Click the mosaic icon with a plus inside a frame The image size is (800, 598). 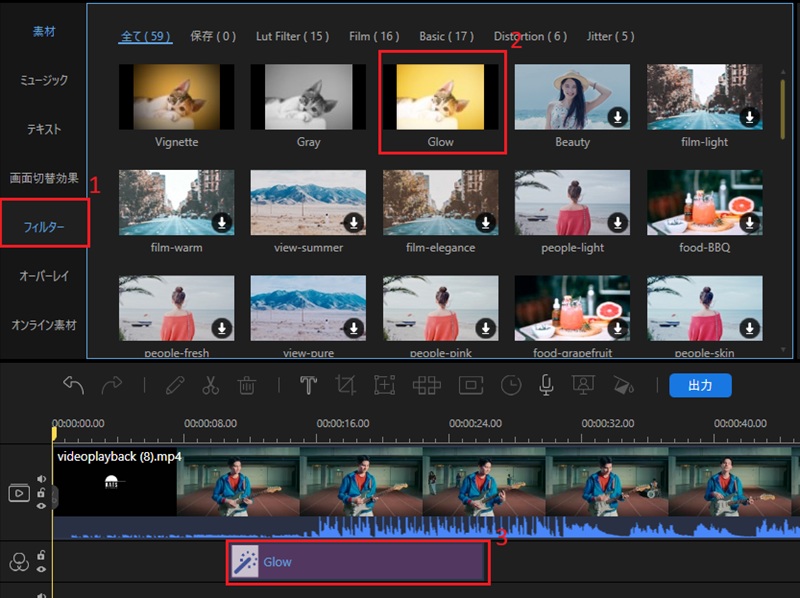385,385
